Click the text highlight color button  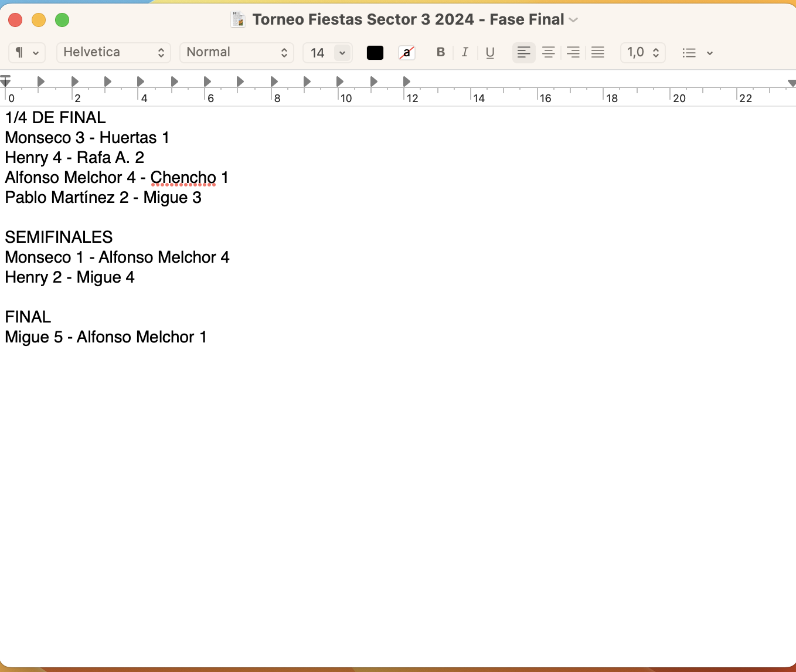tap(406, 53)
